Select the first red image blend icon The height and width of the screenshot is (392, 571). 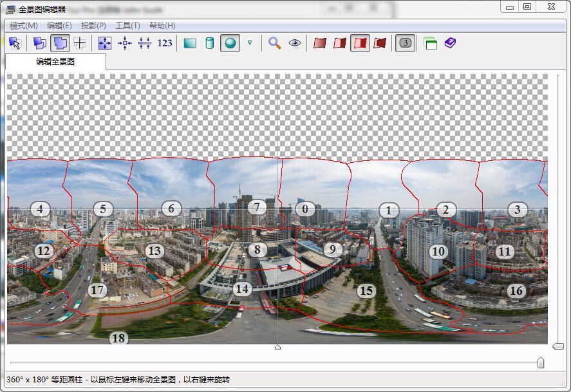320,43
